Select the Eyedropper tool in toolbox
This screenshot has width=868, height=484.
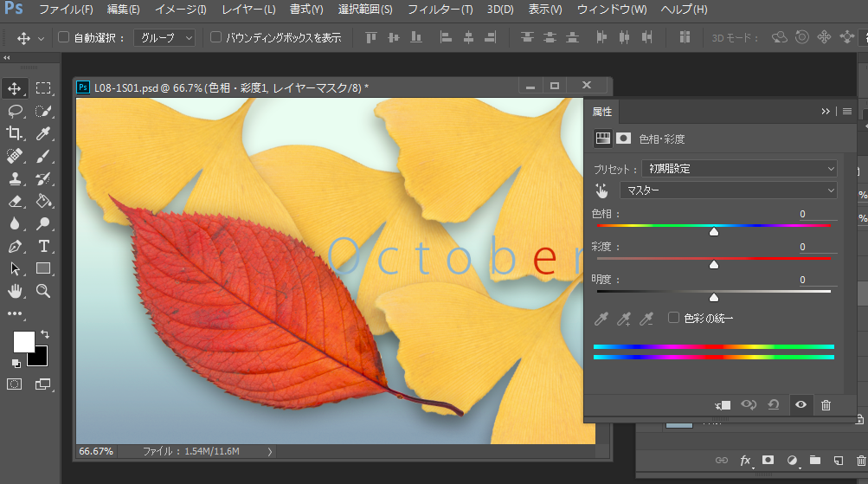[43, 133]
